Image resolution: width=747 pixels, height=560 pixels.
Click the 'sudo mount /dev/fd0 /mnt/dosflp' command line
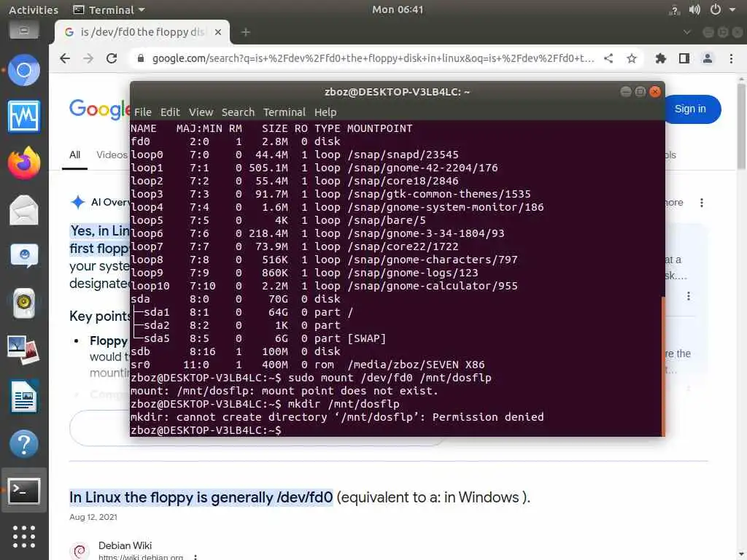[x=390, y=378]
